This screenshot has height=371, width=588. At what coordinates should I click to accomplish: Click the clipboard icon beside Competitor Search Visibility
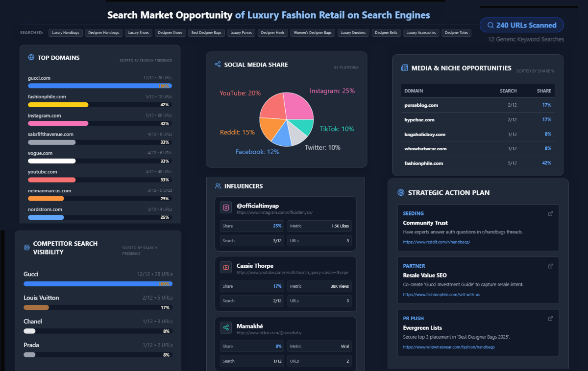point(27,247)
